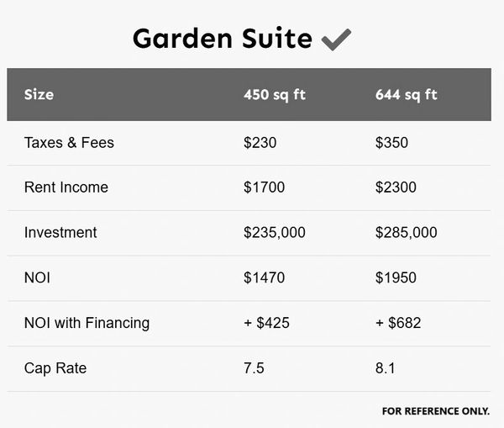Click the $285,000 investment value
The image size is (504, 428).
(x=407, y=233)
